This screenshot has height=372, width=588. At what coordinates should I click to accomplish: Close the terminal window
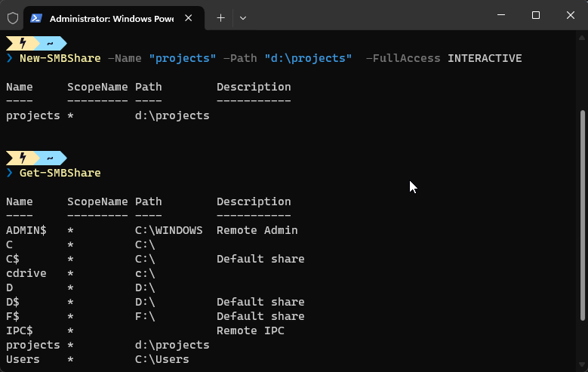[x=571, y=15]
